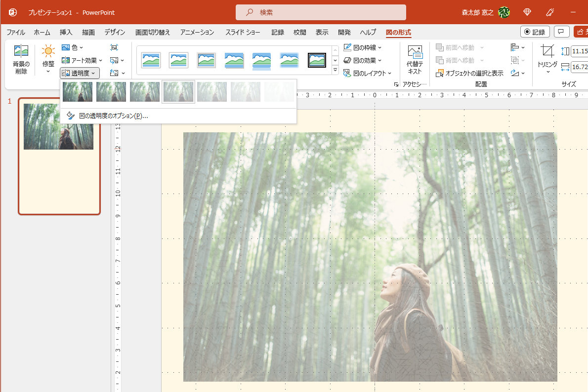Switch to the スライド ショー tab
Screen dimensions: 588x392
(x=243, y=32)
